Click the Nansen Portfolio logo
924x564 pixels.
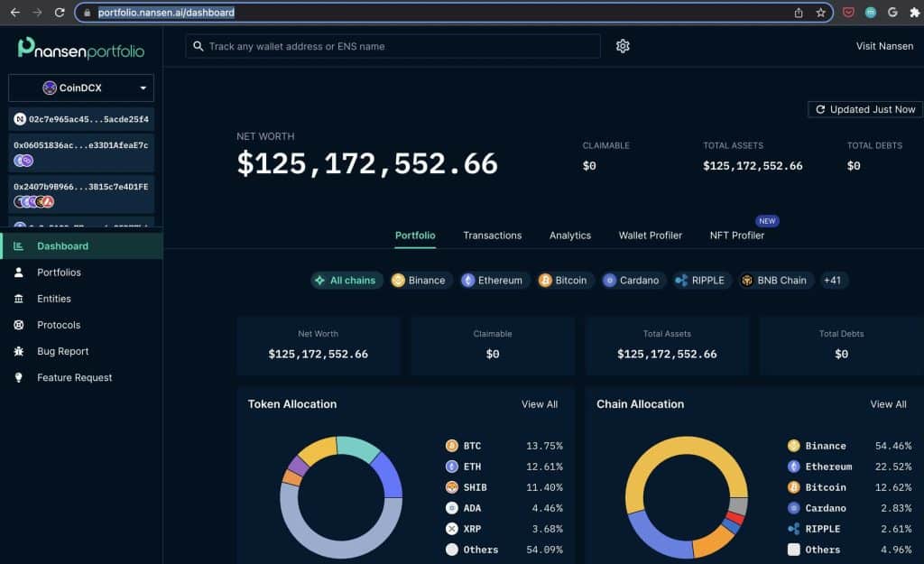click(81, 49)
